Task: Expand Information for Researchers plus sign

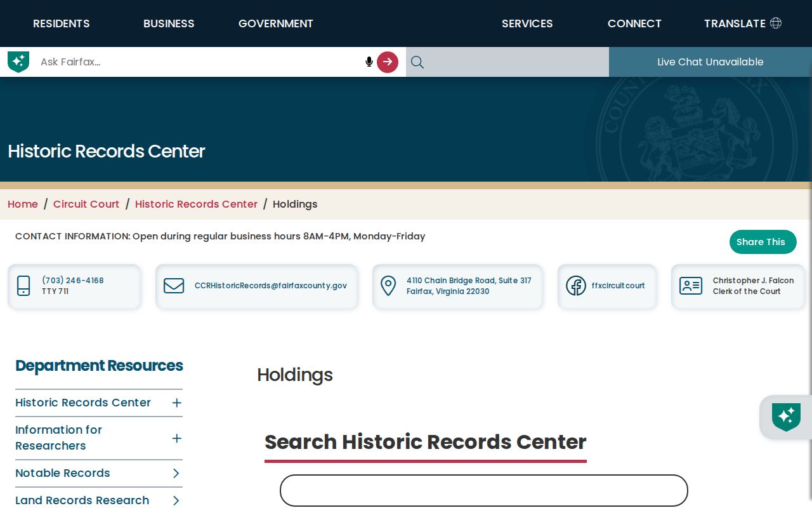Action: pos(177,438)
